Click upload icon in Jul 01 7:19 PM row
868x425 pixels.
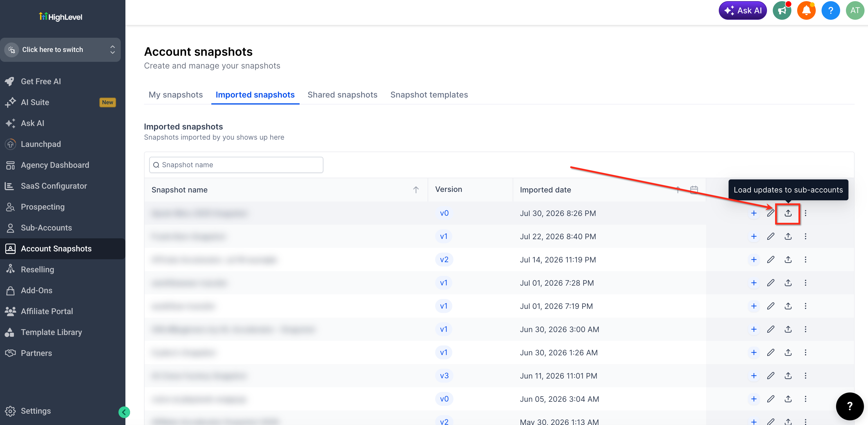coord(788,306)
